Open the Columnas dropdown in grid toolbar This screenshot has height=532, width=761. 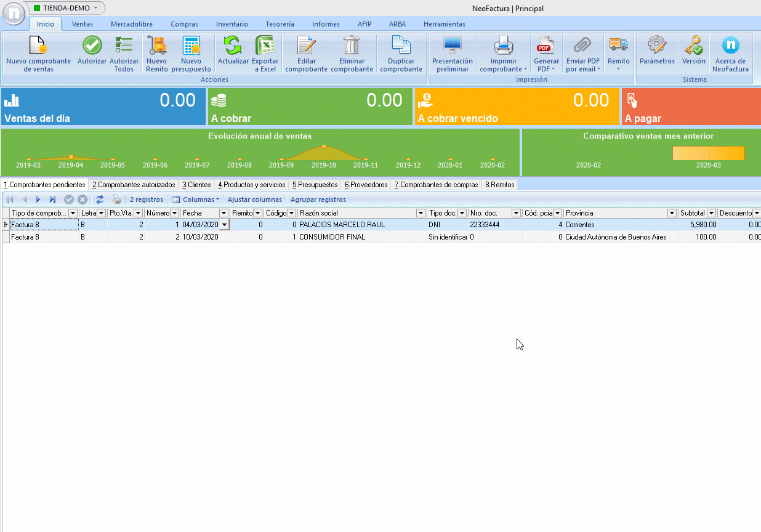(x=195, y=199)
